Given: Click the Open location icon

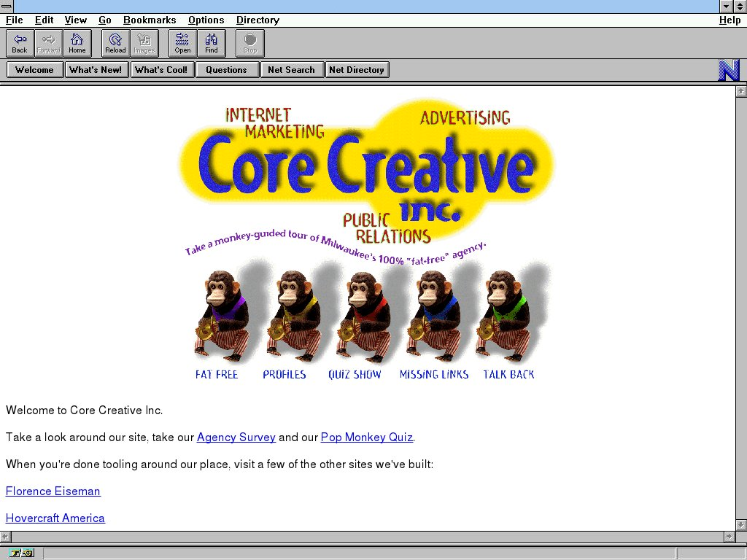Looking at the screenshot, I should [182, 43].
